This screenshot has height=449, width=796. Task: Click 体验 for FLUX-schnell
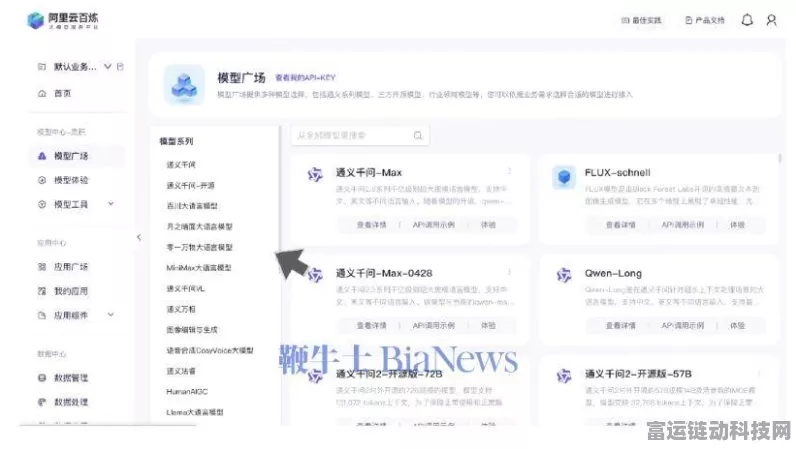(738, 224)
